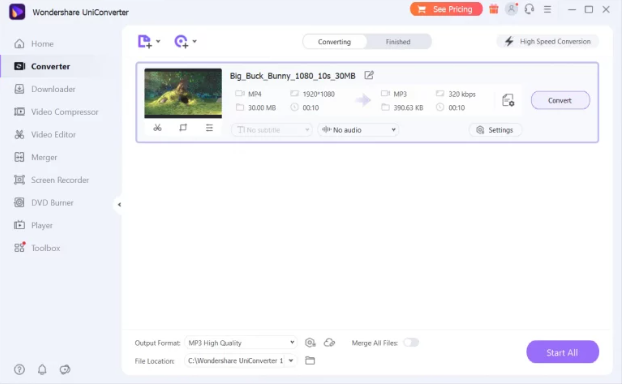624x389 pixels.
Task: Open output file settings icon beside Convert
Action: click(x=508, y=100)
